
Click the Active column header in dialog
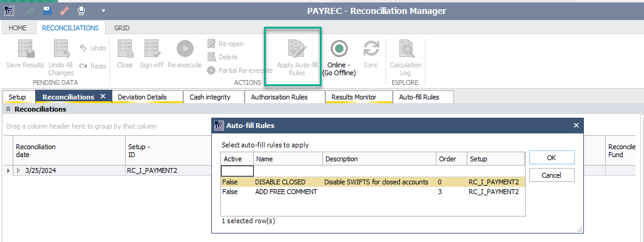pos(237,159)
